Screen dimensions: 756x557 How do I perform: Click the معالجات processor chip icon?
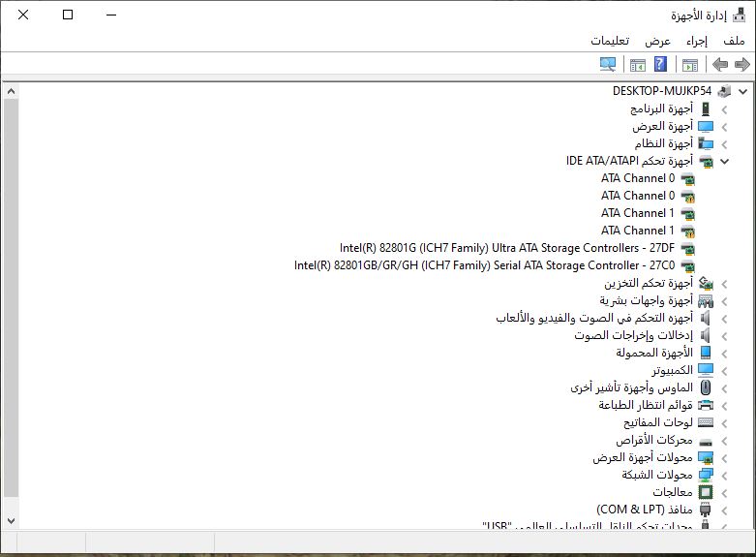tap(706, 492)
